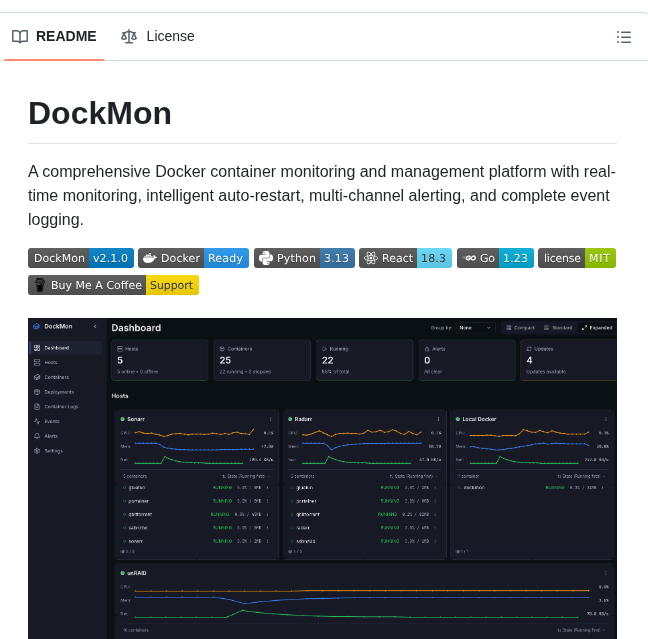Select the Expanded view button
The height and width of the screenshot is (639, 648).
click(x=597, y=328)
